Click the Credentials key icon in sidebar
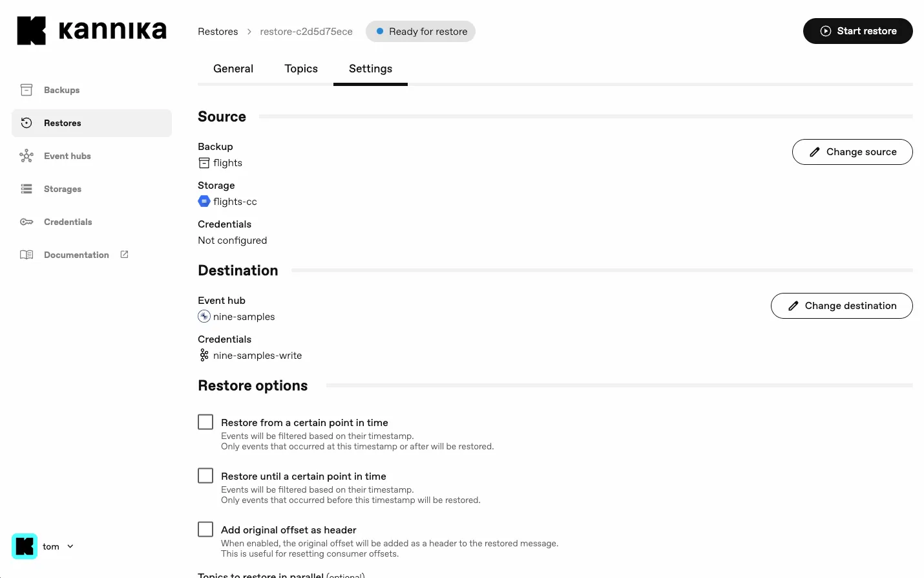The image size is (924, 578). tap(26, 222)
